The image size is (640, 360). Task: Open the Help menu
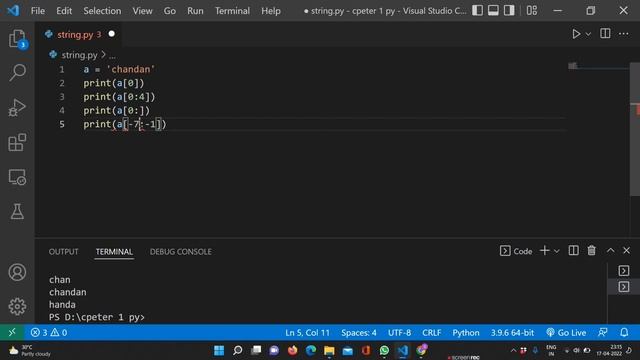click(271, 11)
